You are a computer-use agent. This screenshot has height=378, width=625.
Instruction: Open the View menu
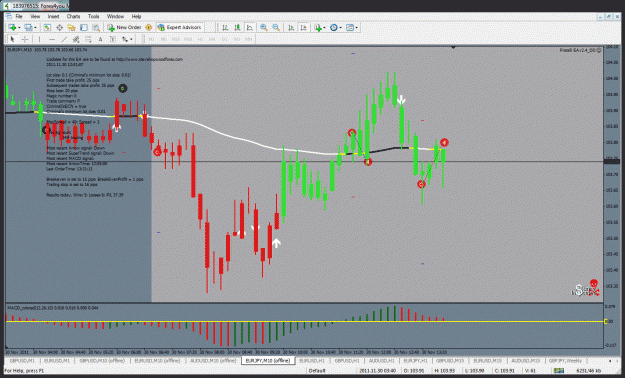35,16
